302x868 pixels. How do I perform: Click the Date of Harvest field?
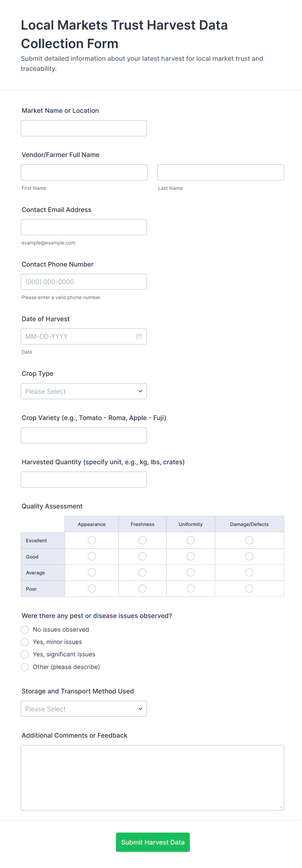[77, 336]
